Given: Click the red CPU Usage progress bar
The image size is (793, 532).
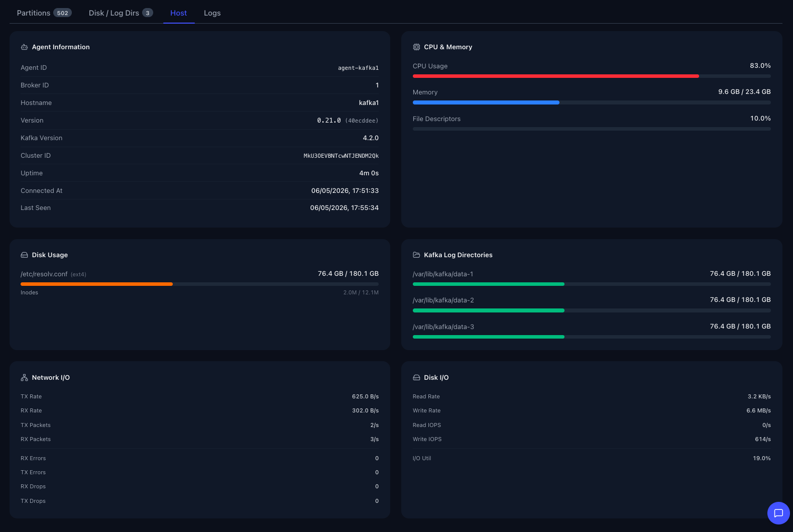Looking at the screenshot, I should coord(592,76).
